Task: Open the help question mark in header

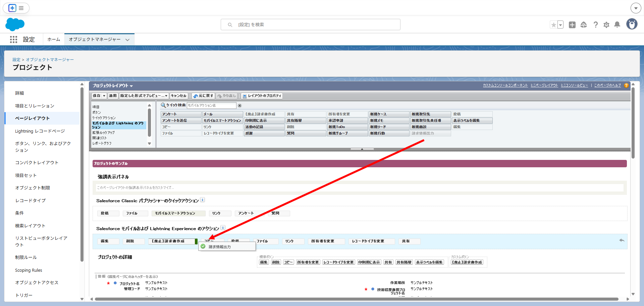Action: [595, 25]
